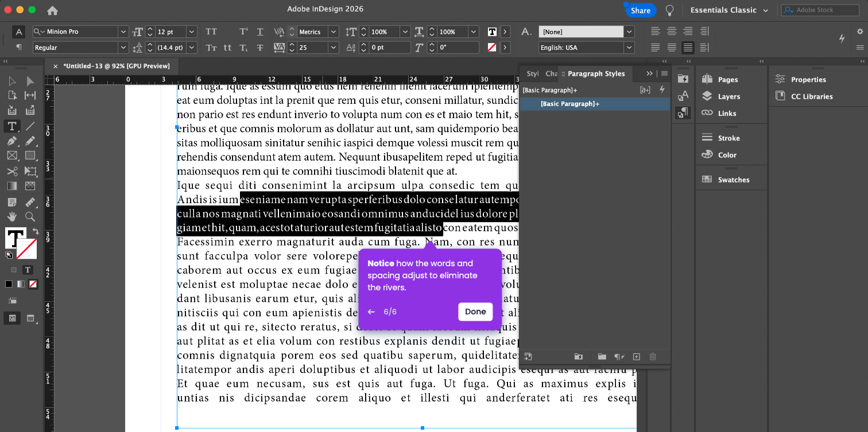Viewport: 868px width, 432px height.
Task: Select the Selection tool arrow
Action: 12,81
